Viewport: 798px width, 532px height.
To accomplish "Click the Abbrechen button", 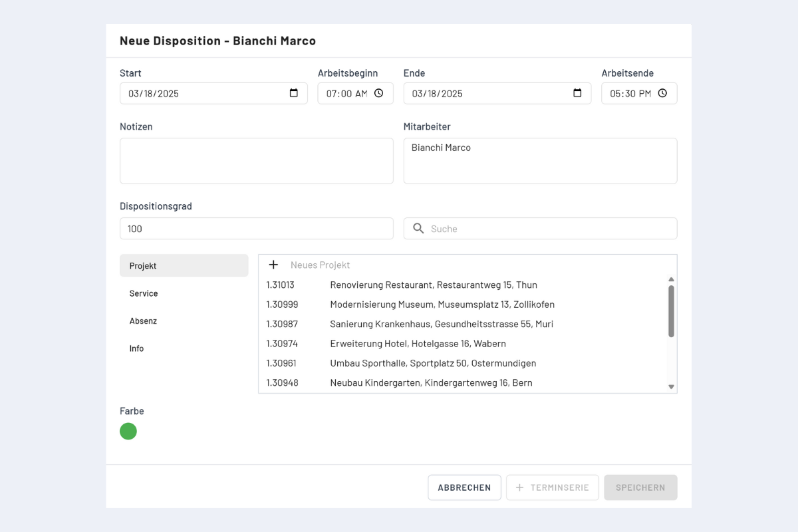I will click(x=464, y=487).
